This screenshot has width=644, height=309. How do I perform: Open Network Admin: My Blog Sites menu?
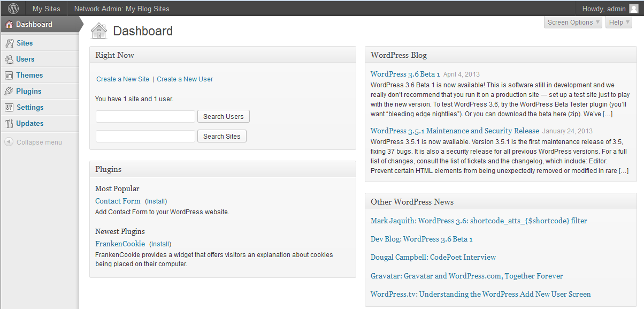pyautogui.click(x=121, y=9)
